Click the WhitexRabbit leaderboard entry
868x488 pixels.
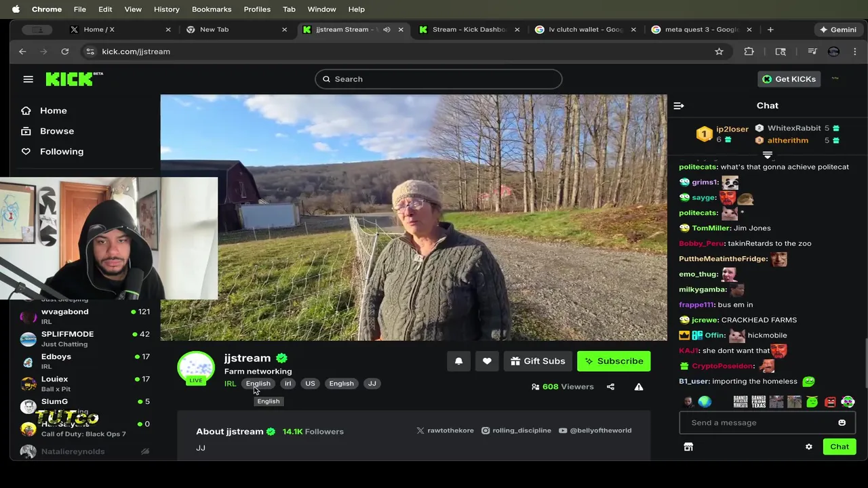tap(797, 128)
